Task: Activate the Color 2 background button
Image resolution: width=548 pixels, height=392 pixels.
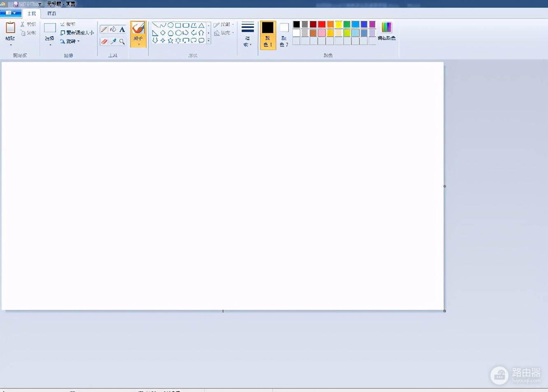Action: tap(284, 35)
